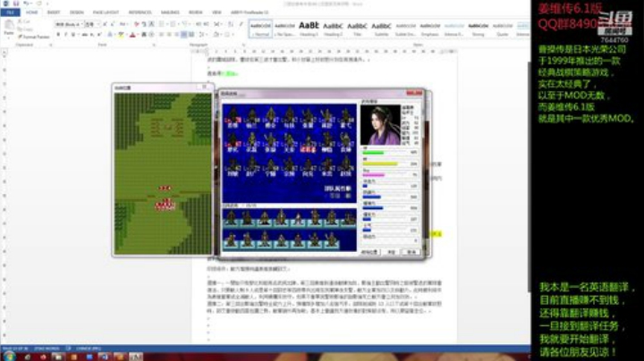
Task: Apply the Heading 1 style
Action: (309, 29)
